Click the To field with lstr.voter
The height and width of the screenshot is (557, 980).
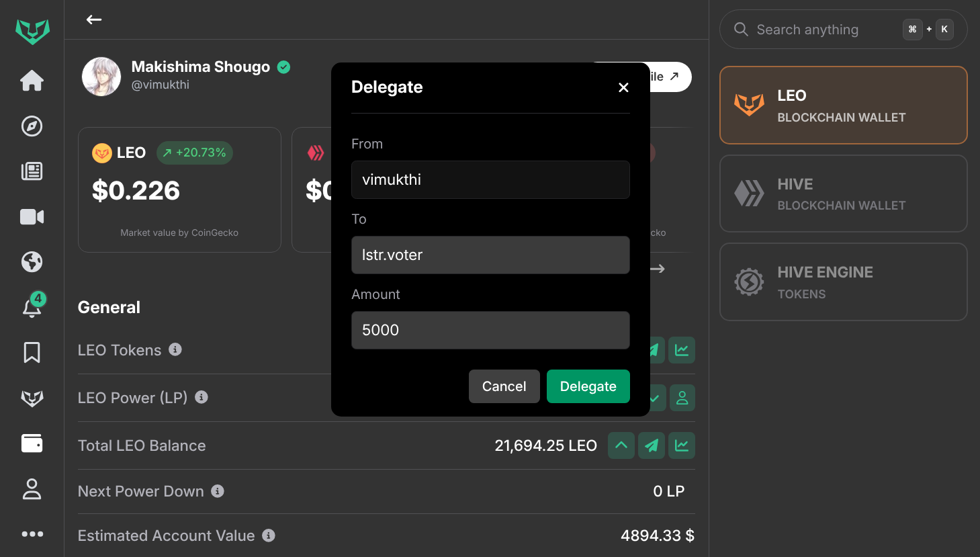pyautogui.click(x=490, y=255)
